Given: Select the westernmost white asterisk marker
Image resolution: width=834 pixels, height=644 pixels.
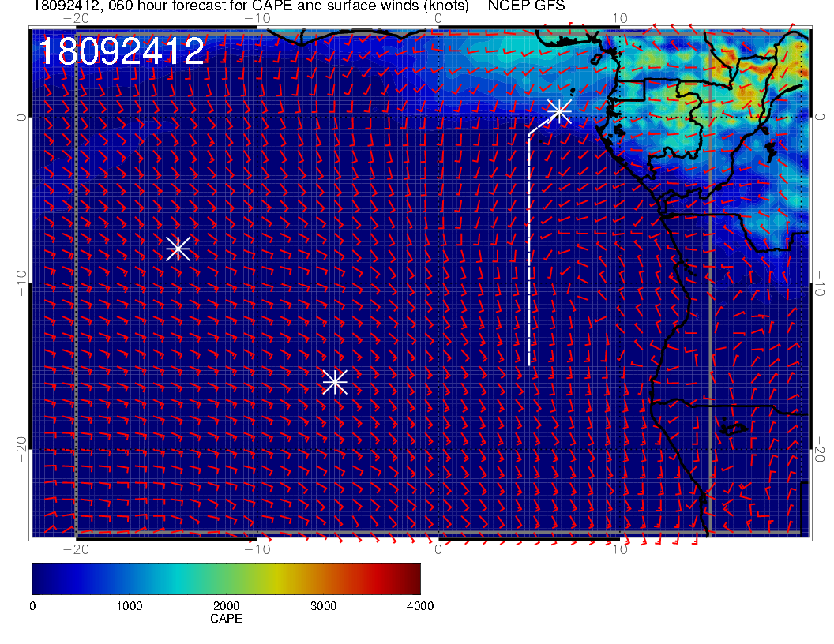Looking at the screenshot, I should 178,248.
